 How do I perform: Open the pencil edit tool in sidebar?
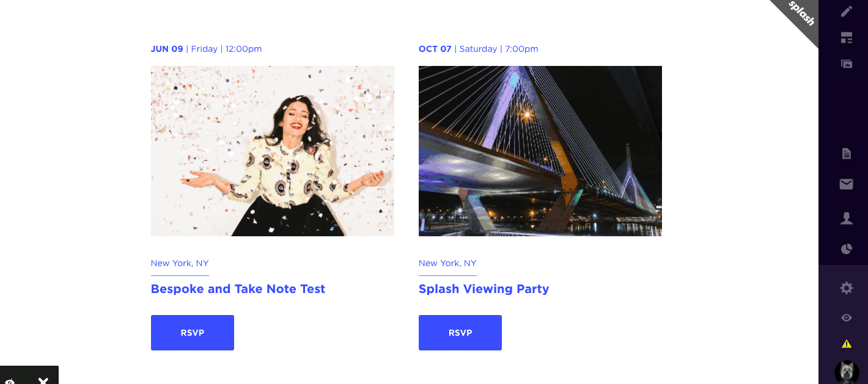click(846, 11)
